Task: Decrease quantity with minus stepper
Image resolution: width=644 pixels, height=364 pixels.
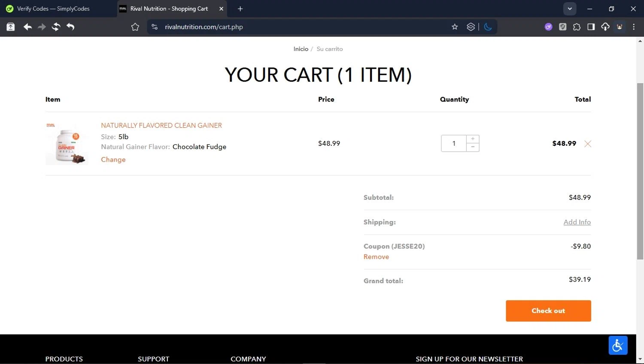Action: click(x=473, y=147)
